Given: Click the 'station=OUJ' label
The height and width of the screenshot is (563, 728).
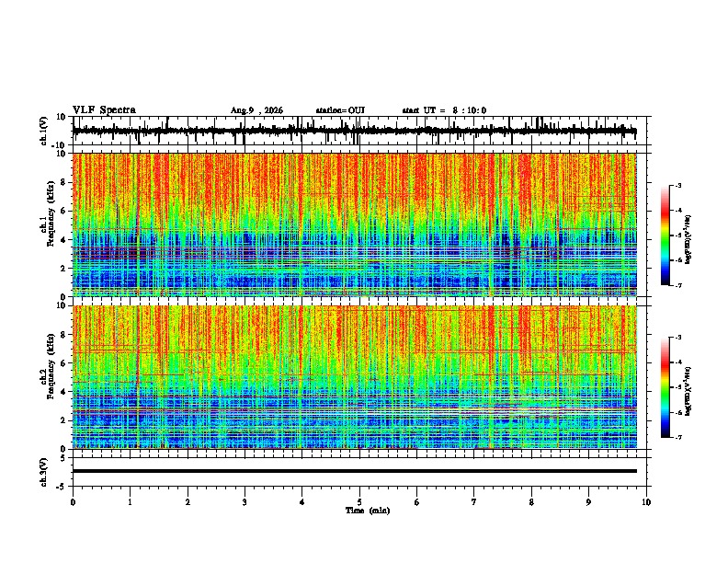Looking at the screenshot, I should [340, 110].
